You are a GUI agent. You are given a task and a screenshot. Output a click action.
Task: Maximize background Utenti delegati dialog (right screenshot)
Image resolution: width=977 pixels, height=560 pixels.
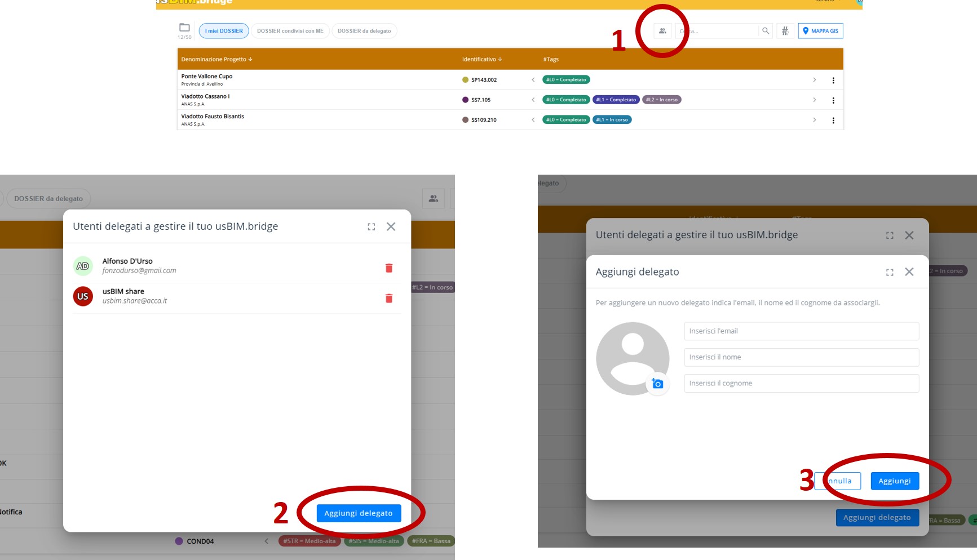point(890,235)
